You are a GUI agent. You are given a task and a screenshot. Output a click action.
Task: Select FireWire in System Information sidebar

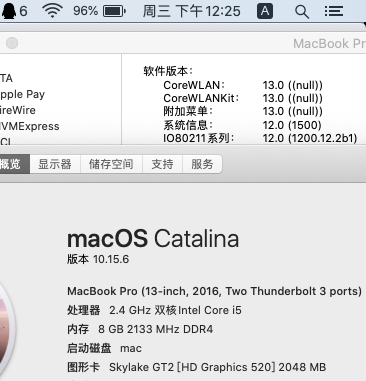(x=18, y=110)
